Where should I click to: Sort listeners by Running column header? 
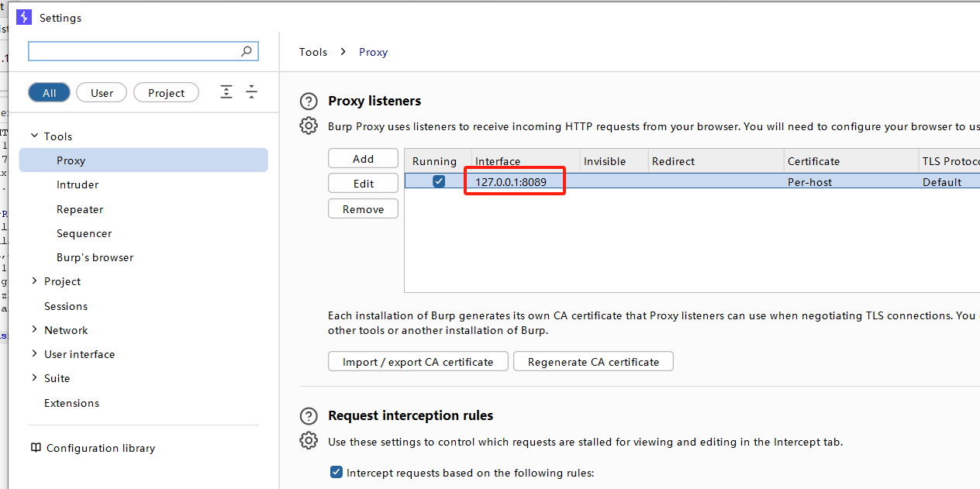pyautogui.click(x=438, y=161)
